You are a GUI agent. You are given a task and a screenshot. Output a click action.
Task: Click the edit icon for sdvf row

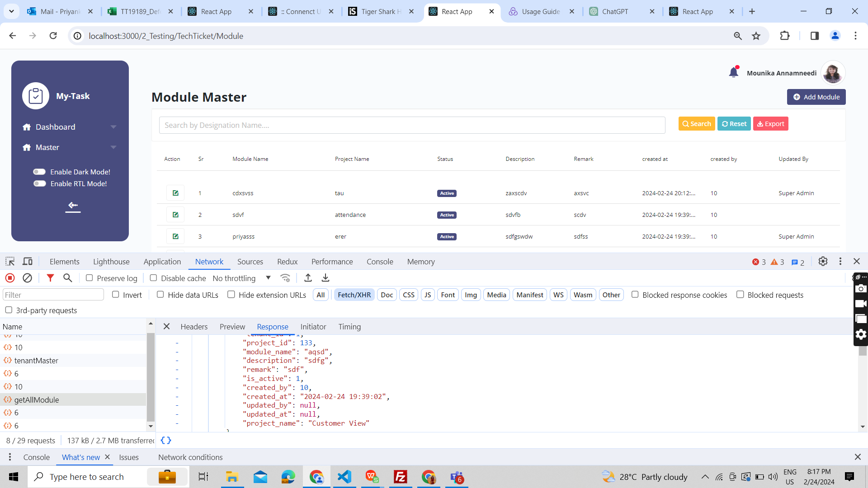175,215
